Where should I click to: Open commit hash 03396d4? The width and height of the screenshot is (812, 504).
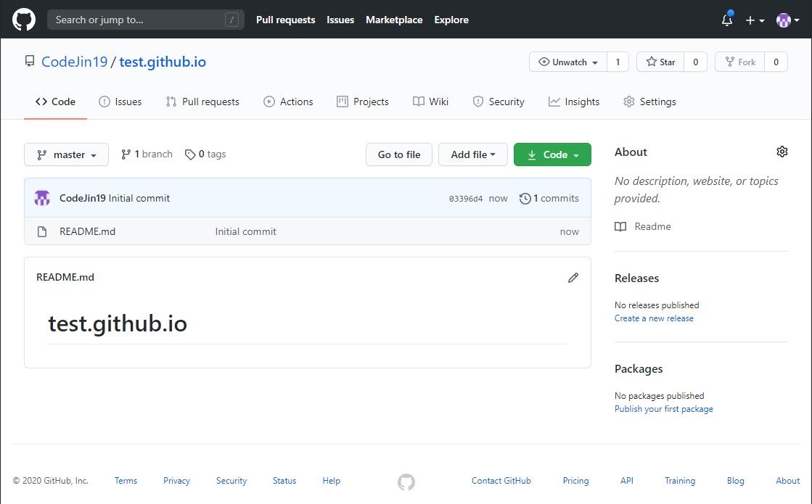pos(466,199)
